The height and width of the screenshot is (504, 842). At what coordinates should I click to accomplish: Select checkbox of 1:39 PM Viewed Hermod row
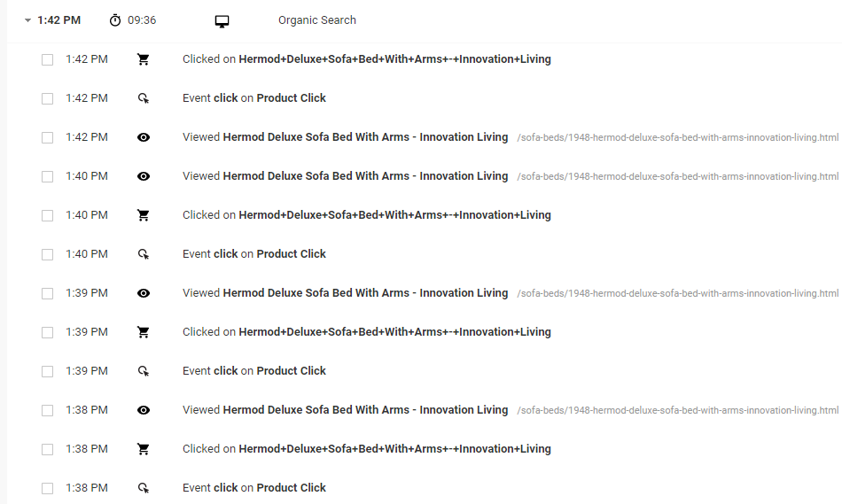point(47,293)
